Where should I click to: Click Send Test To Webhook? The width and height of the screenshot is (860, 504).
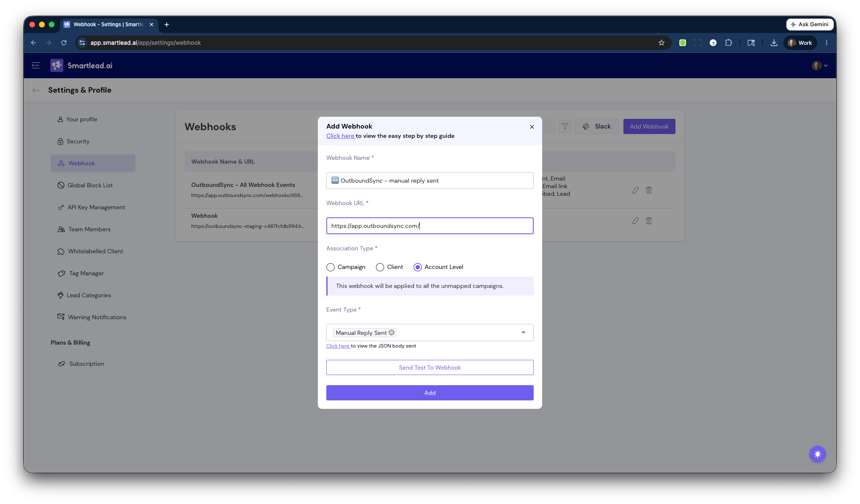430,367
